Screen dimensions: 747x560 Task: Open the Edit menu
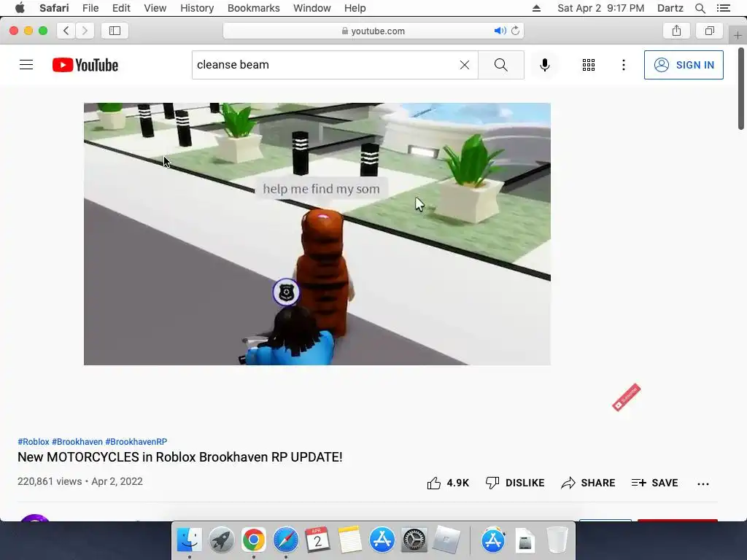click(121, 8)
